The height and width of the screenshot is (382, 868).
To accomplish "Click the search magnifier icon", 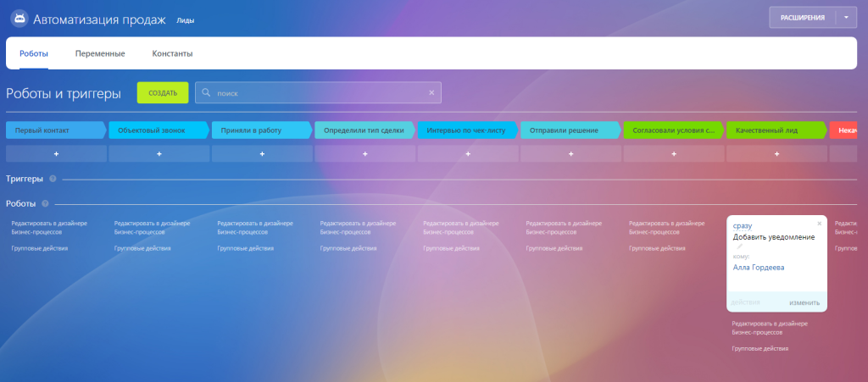I will (x=205, y=92).
